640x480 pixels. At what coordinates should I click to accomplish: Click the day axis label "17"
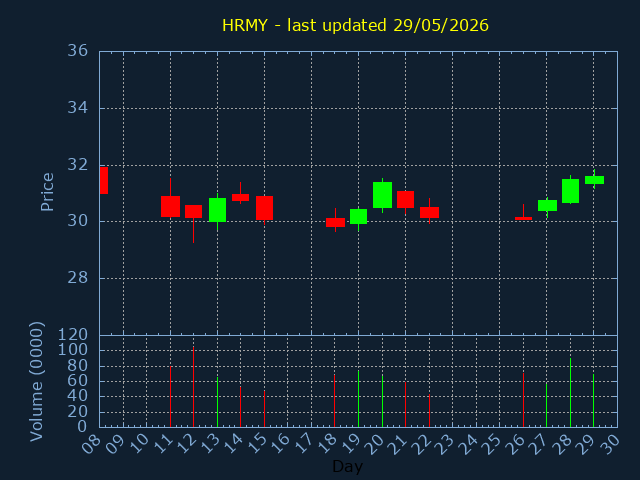tap(303, 444)
